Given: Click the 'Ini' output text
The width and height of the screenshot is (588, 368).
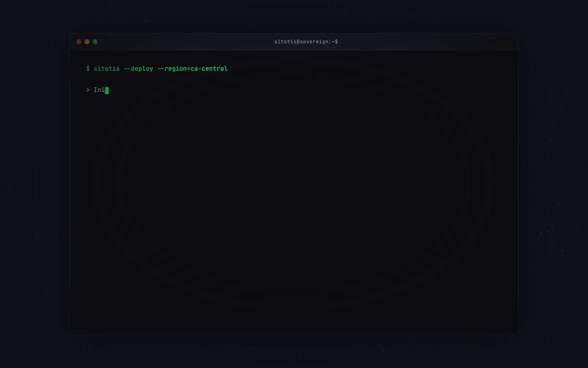Looking at the screenshot, I should pyautogui.click(x=99, y=90).
